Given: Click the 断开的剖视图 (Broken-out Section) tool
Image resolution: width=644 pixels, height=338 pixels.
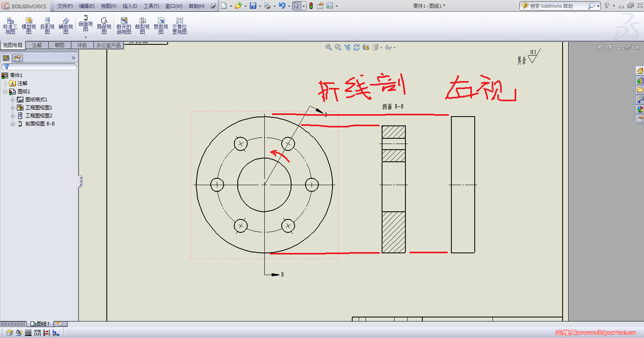Looking at the screenshot, I should pyautogui.click(x=124, y=26).
